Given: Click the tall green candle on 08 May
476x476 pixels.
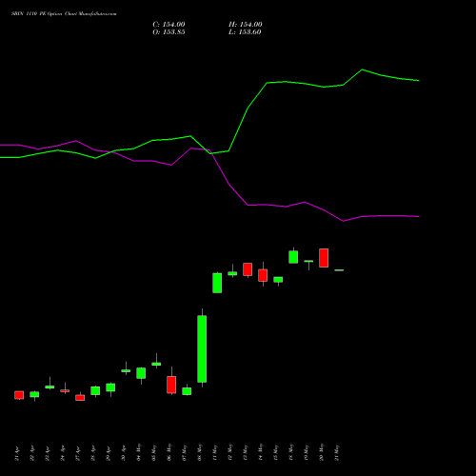Looking at the screenshot, I should click(202, 348).
